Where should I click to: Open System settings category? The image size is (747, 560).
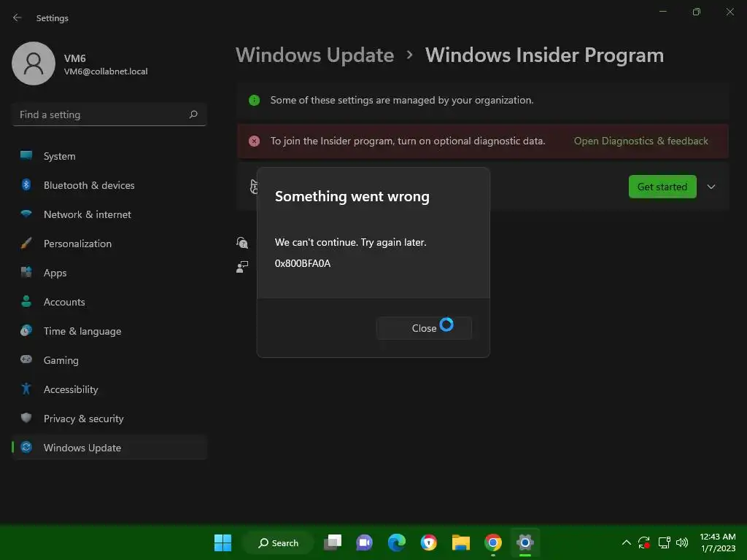coord(109,156)
